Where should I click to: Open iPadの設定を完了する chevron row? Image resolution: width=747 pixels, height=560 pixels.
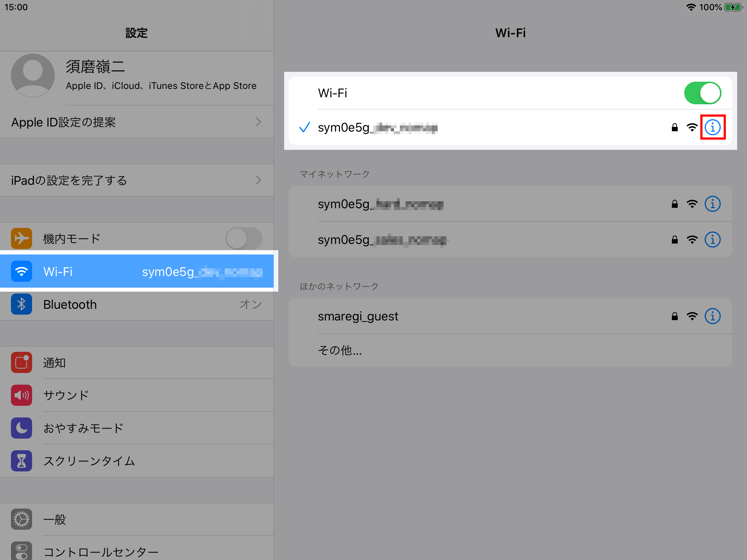(258, 180)
